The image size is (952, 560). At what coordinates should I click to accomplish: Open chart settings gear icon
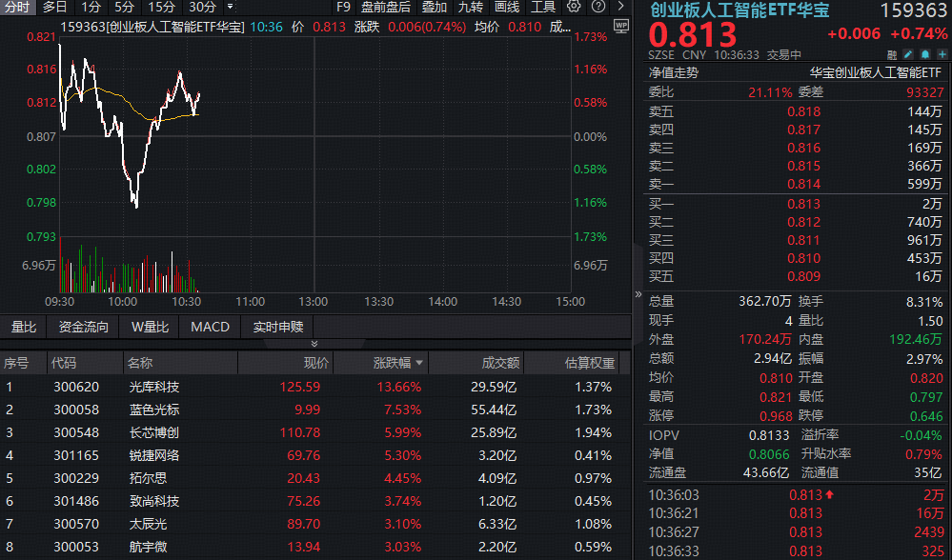click(574, 7)
